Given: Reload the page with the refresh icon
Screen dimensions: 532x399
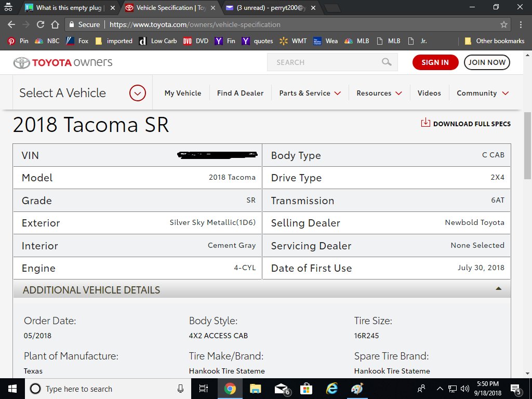Looking at the screenshot, I should click(41, 24).
